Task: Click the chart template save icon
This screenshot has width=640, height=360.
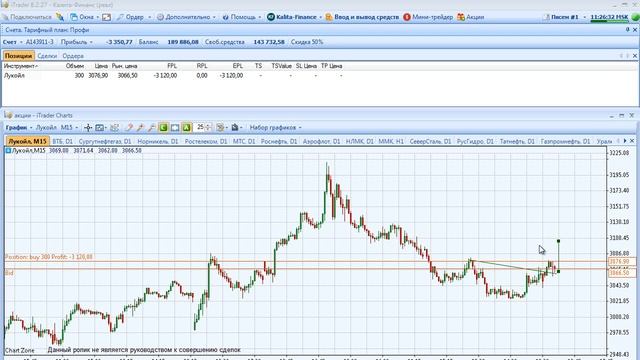Action: [x=236, y=128]
